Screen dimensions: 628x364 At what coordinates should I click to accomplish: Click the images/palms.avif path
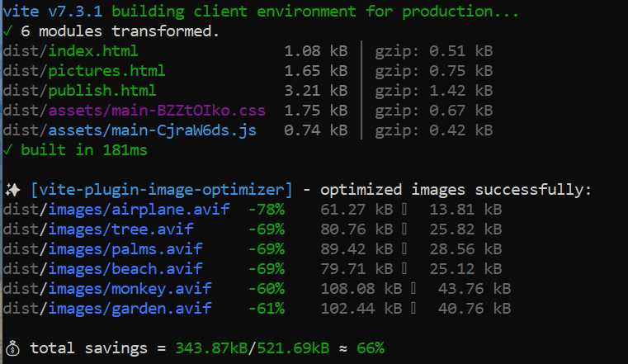click(125, 249)
